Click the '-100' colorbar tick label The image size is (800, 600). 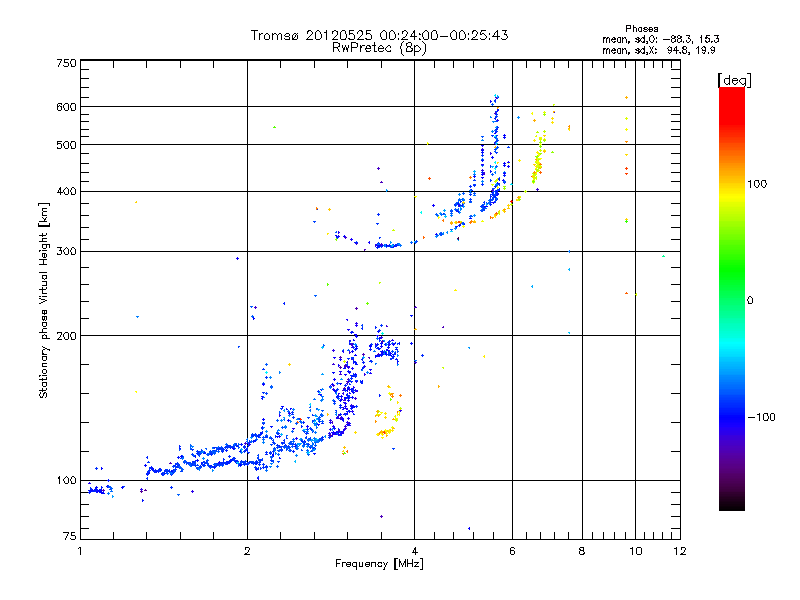click(761, 417)
